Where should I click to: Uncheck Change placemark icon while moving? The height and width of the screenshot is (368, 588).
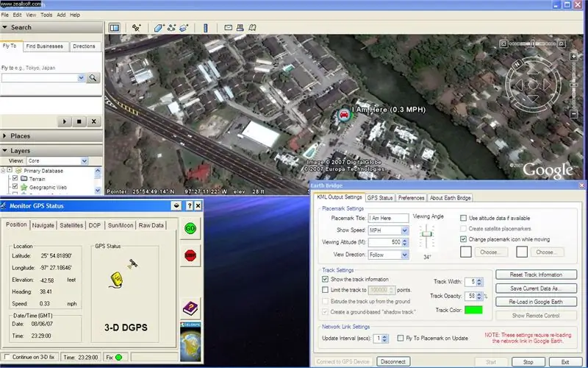point(464,239)
